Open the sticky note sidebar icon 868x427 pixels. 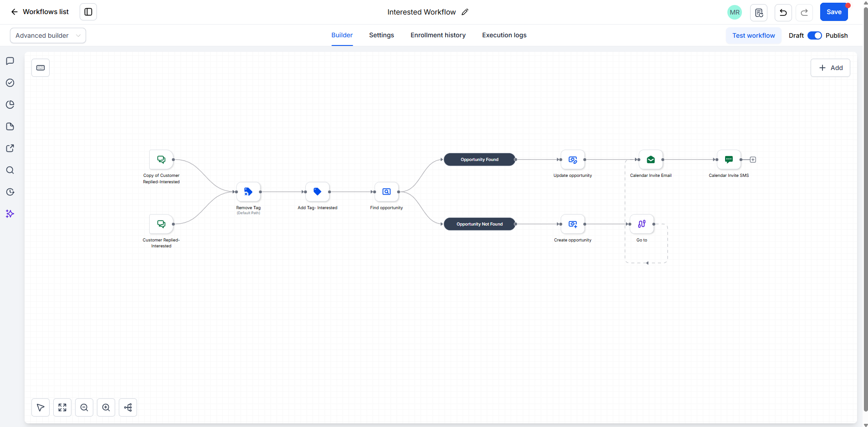pyautogui.click(x=10, y=126)
